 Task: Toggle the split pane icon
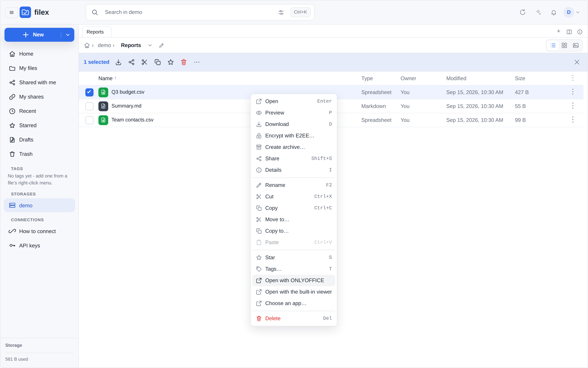pos(569,32)
